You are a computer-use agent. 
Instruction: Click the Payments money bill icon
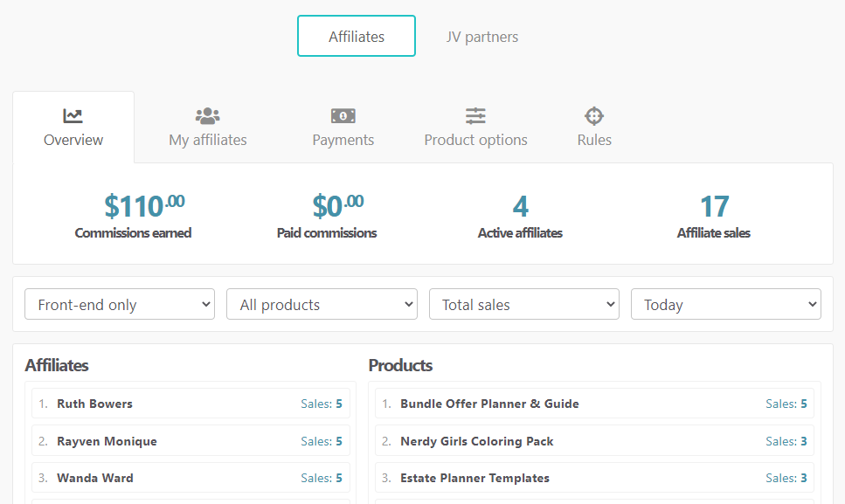pyautogui.click(x=343, y=116)
